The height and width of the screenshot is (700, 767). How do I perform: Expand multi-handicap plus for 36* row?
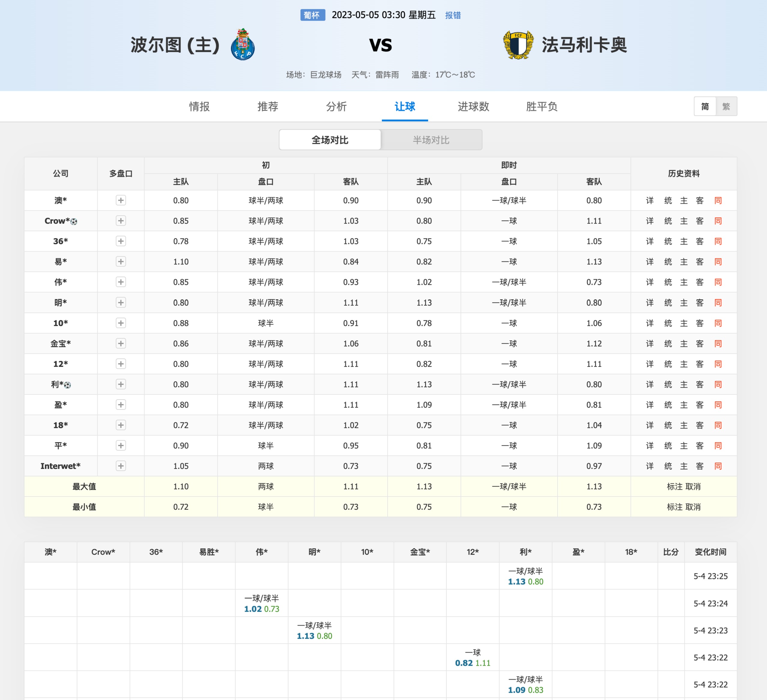[121, 241]
